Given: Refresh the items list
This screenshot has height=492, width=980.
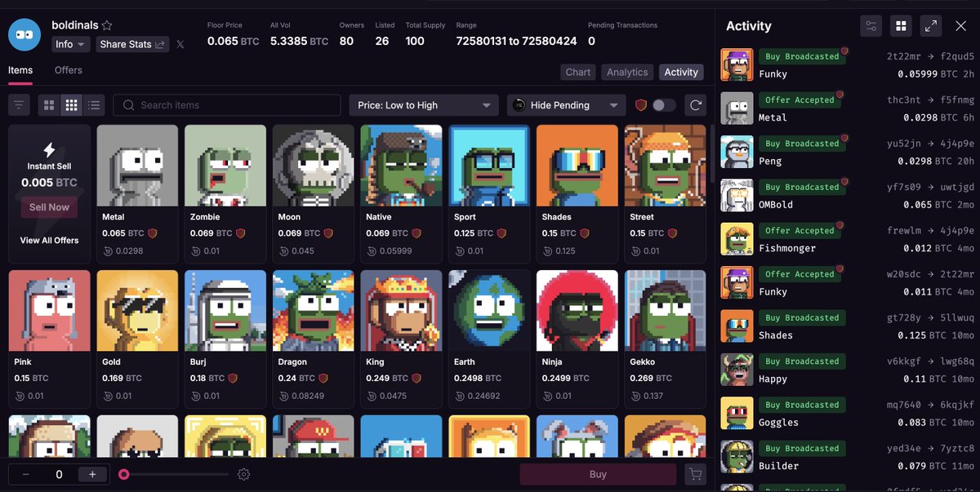Looking at the screenshot, I should 696,105.
